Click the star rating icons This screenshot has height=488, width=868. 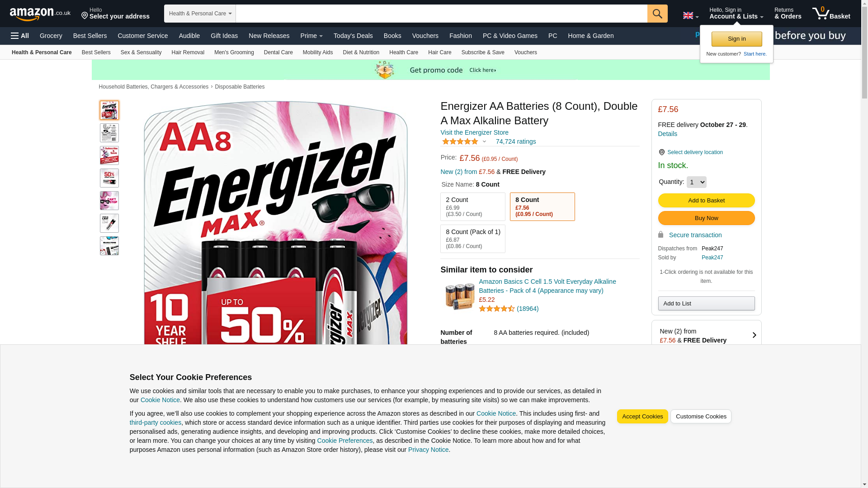(460, 141)
